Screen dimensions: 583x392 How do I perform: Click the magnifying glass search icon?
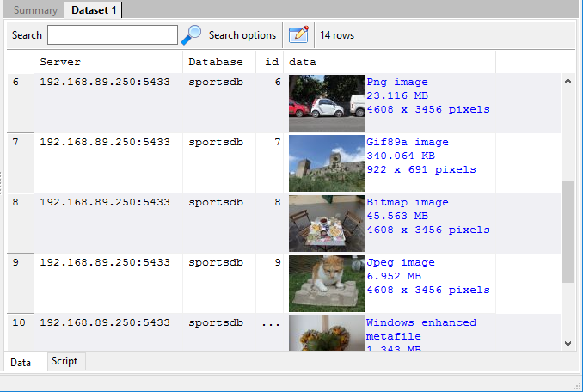click(191, 34)
